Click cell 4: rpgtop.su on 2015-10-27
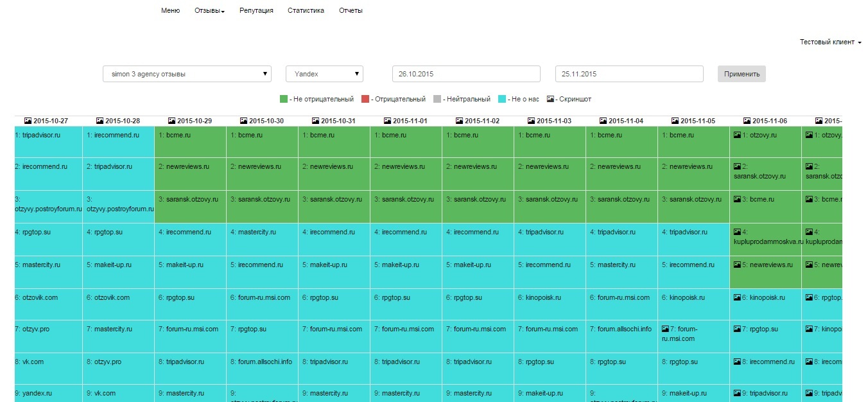The width and height of the screenshot is (868, 402). (x=49, y=240)
